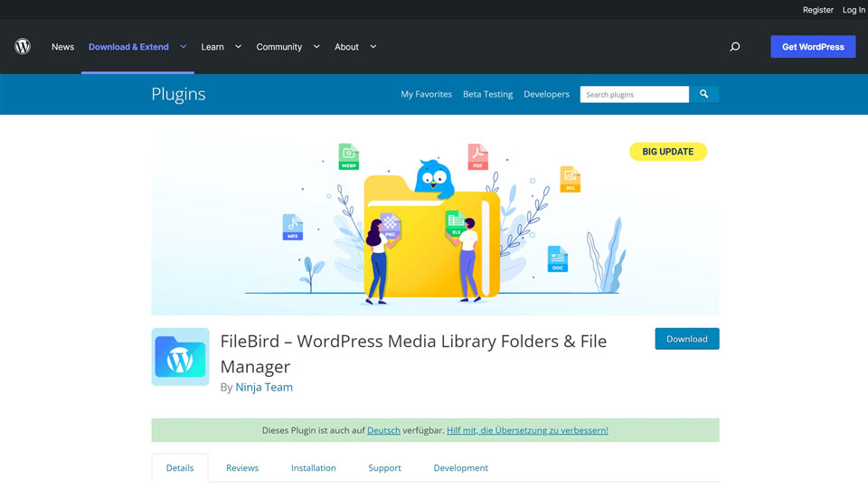This screenshot has width=868, height=488.
Task: Submit plugin search with magnifier button
Action: [x=703, y=94]
